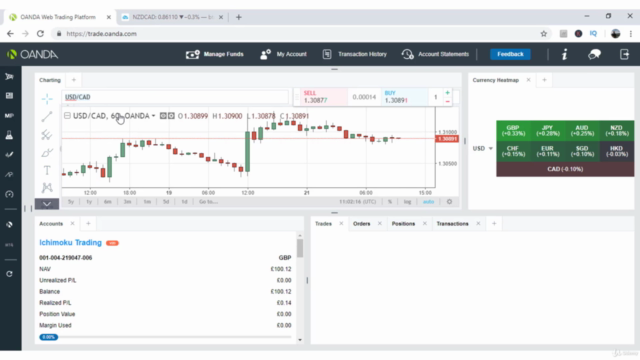Click the Accounts panel scrollbar thumb

[300, 248]
